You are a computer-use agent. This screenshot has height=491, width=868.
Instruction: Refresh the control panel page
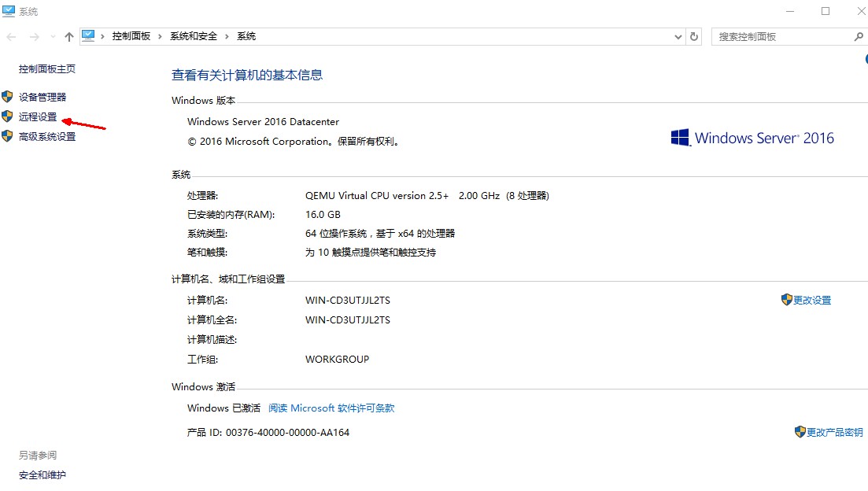(694, 36)
